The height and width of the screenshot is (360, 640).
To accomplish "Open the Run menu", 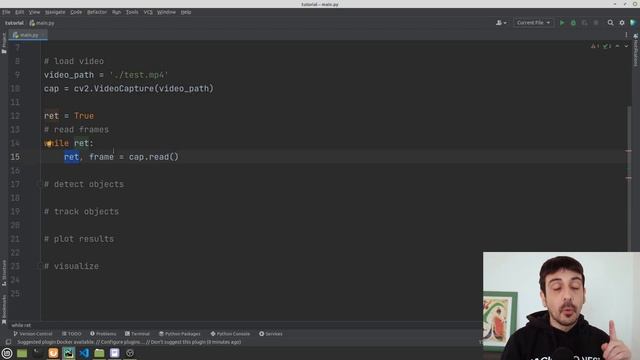I will tap(116, 12).
